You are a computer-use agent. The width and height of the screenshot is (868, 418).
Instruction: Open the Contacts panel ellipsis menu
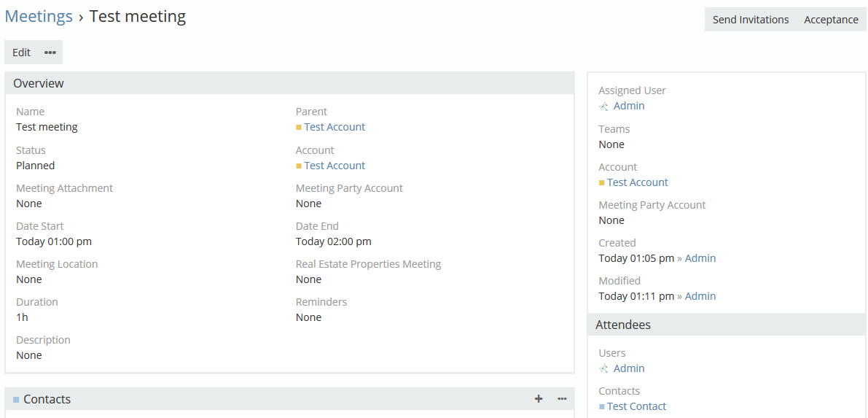click(562, 398)
